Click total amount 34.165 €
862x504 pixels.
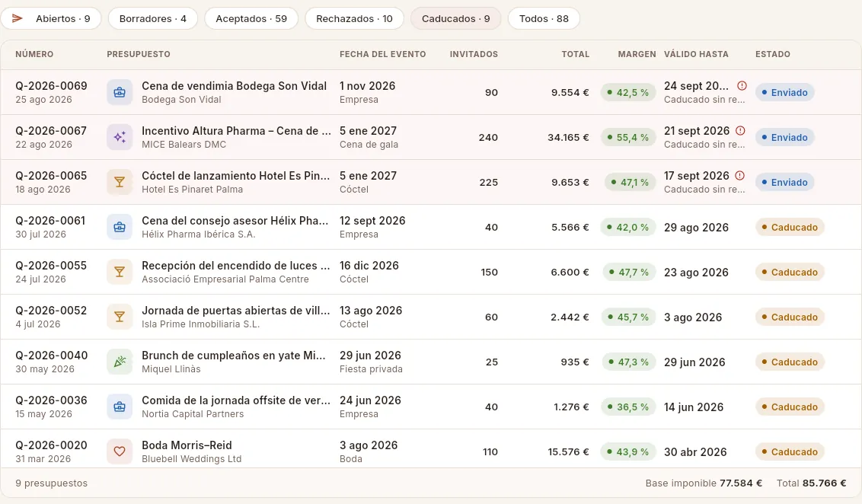pos(568,137)
